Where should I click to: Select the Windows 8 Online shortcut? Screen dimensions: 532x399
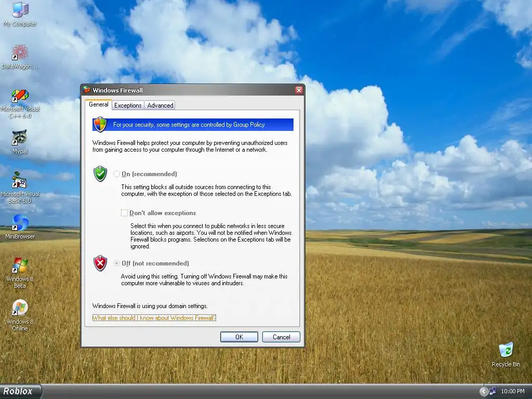tap(20, 315)
